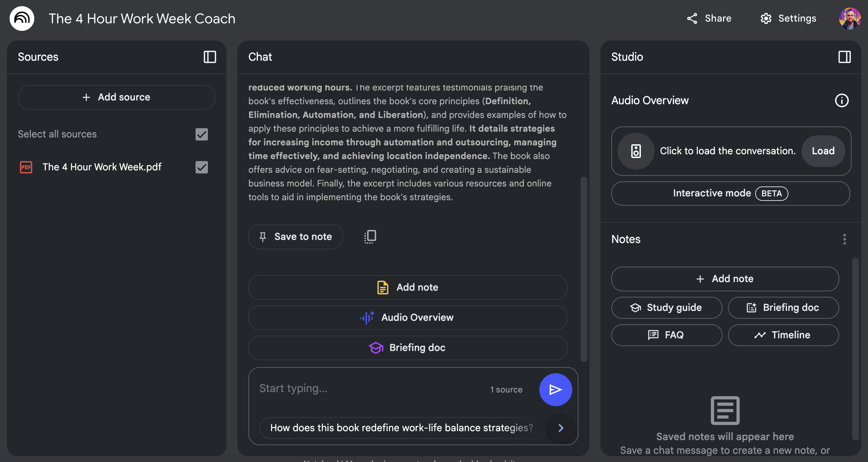
Task: Click the waveform icon on Audio Overview action
Action: (367, 317)
